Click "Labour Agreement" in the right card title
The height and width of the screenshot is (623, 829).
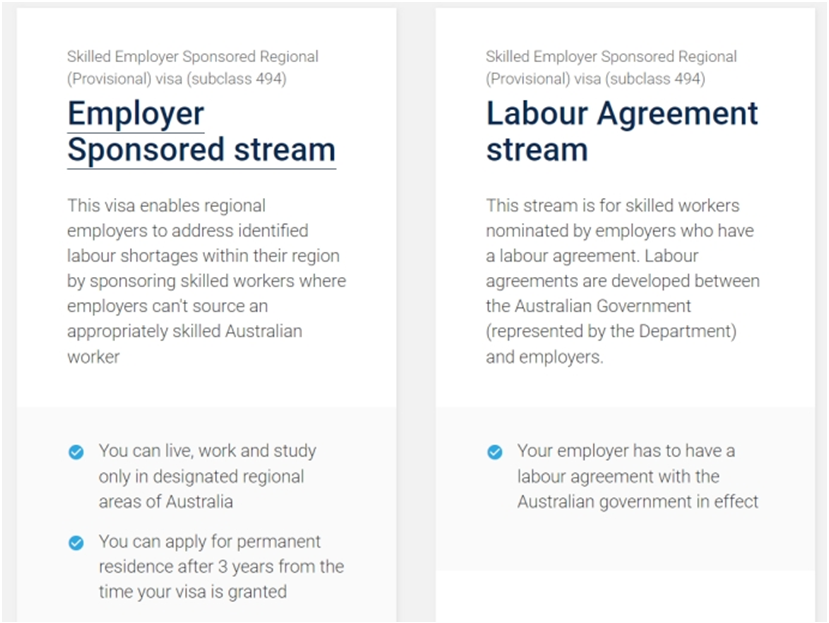click(622, 114)
